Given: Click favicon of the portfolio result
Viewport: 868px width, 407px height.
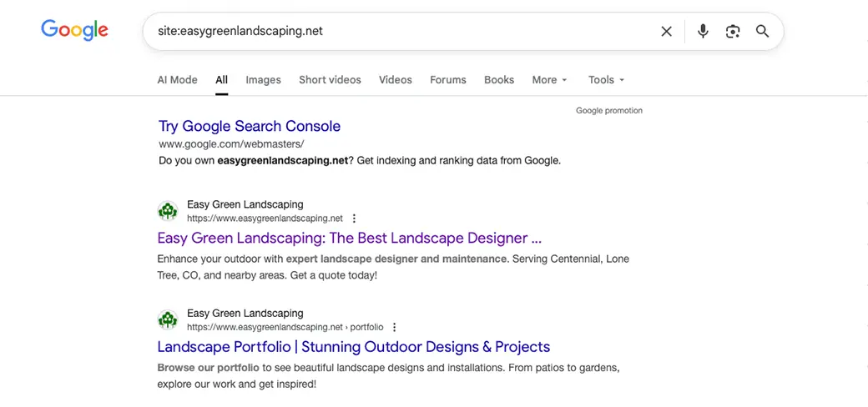Looking at the screenshot, I should [x=168, y=319].
